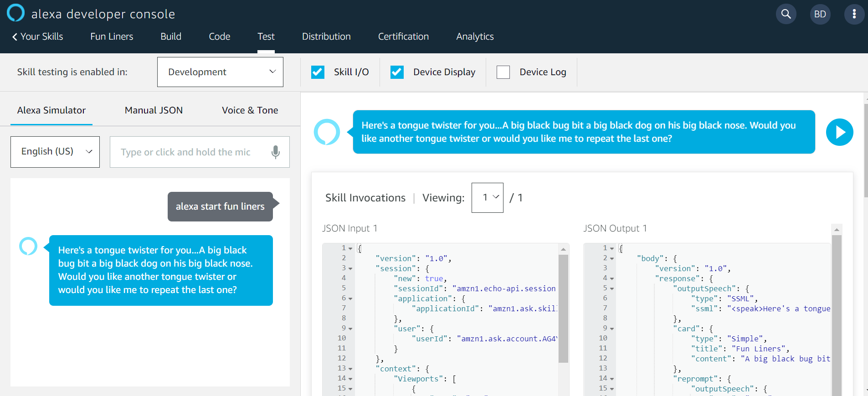
Task: Go back via Your Skills chevron
Action: coord(37,36)
